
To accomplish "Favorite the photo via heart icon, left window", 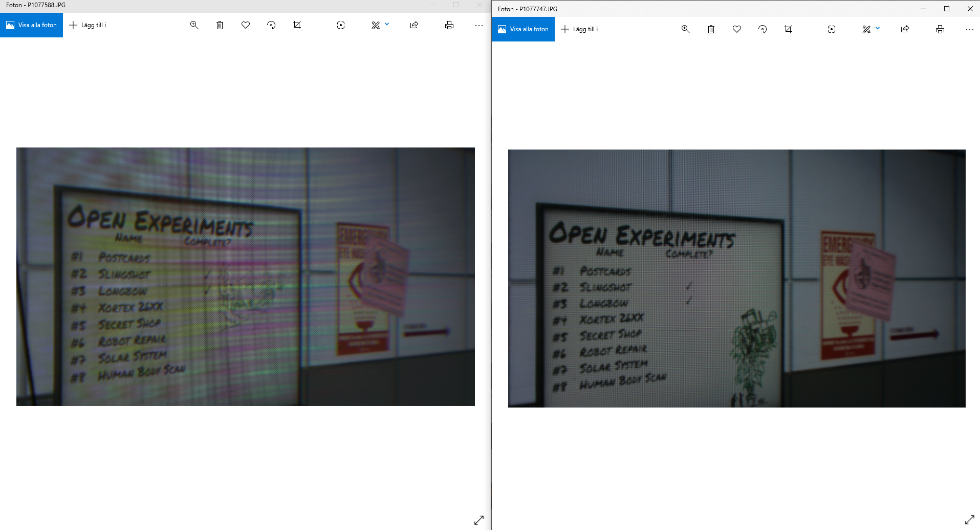I will (246, 25).
